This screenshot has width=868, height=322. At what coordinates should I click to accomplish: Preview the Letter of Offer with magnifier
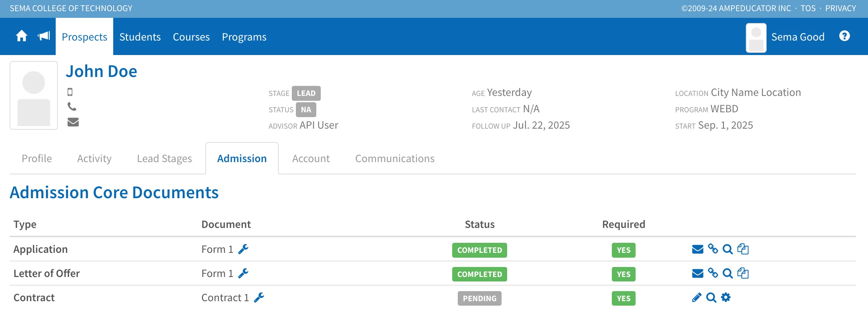pyautogui.click(x=728, y=273)
